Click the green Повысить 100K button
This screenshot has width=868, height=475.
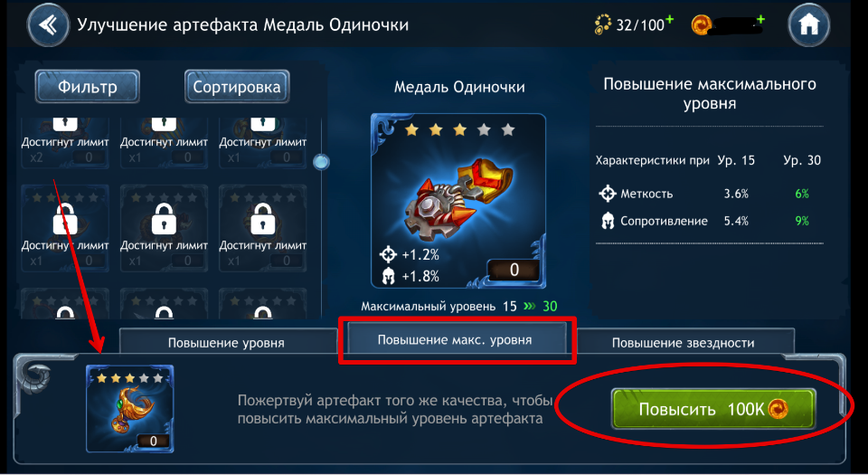pyautogui.click(x=713, y=409)
